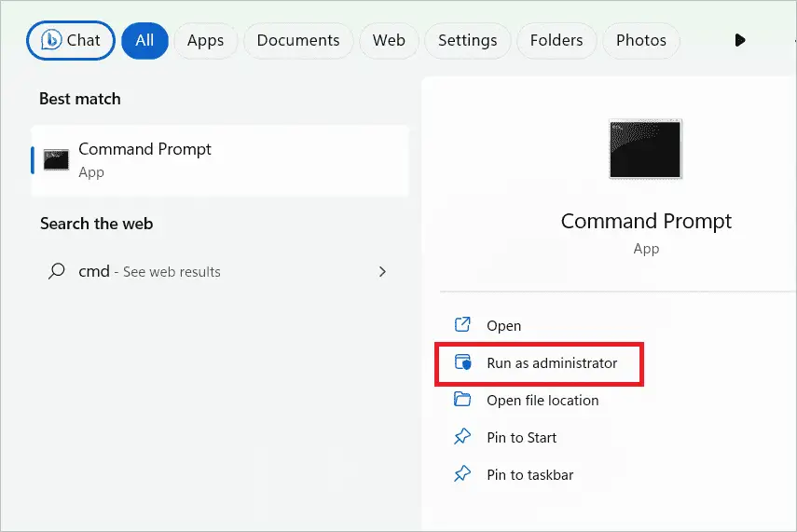Switch to the Settings filter tab
Viewport: 797px width, 532px height.
[468, 40]
